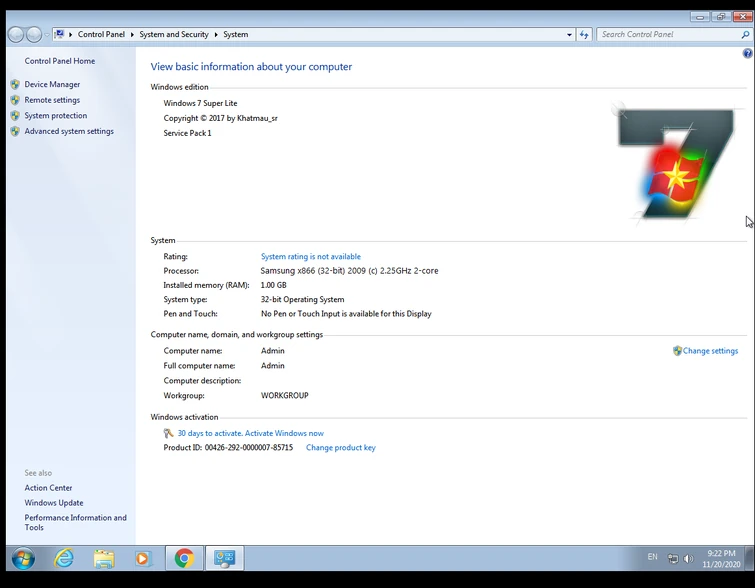This screenshot has height=588, width=755.
Task: Click the Change product key link
Action: (340, 447)
